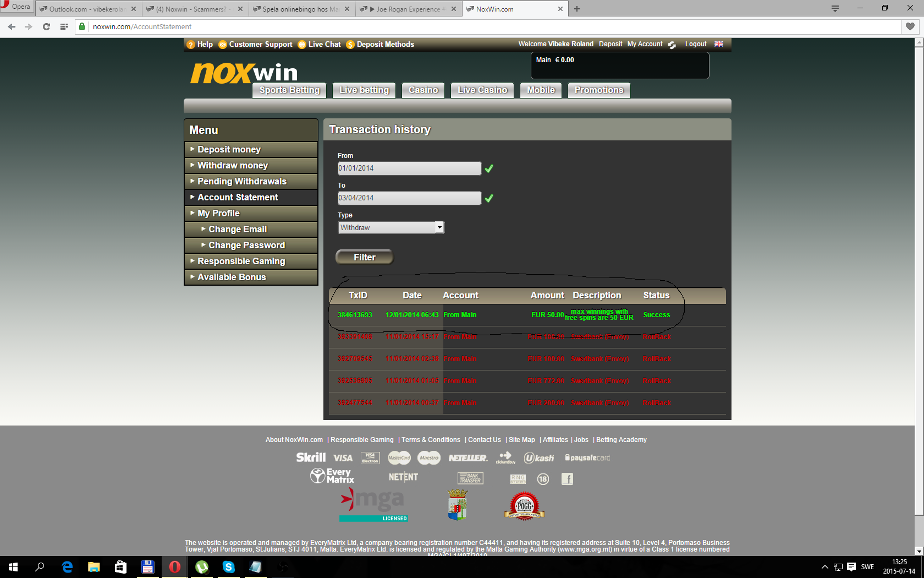The image size is (924, 578).
Task: Click the Visa Electron logo
Action: [x=370, y=457]
